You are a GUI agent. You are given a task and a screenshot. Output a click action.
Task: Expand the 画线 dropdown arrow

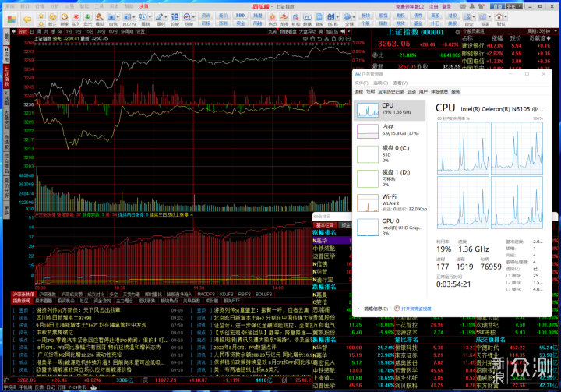point(166,17)
